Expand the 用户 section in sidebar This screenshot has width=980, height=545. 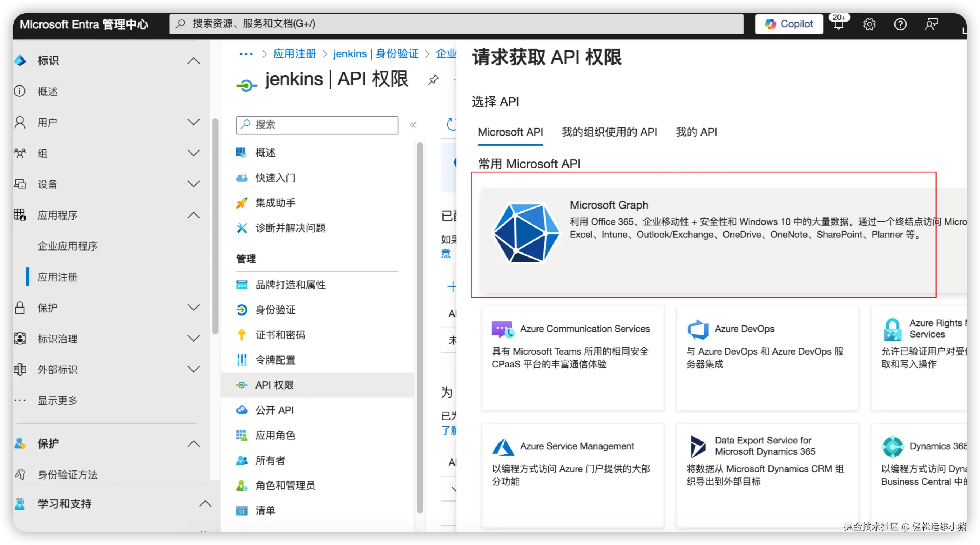click(x=194, y=122)
